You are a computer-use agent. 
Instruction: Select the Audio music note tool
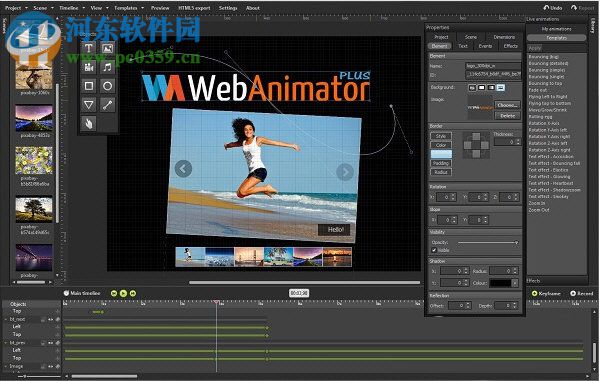108,67
